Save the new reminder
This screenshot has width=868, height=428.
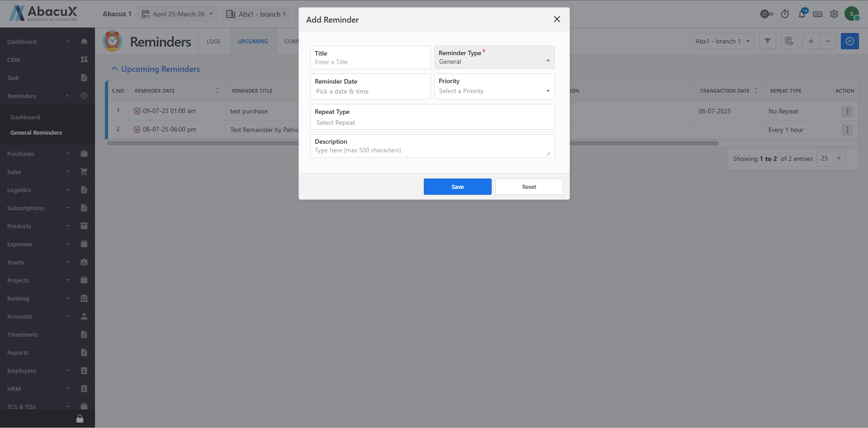(457, 187)
